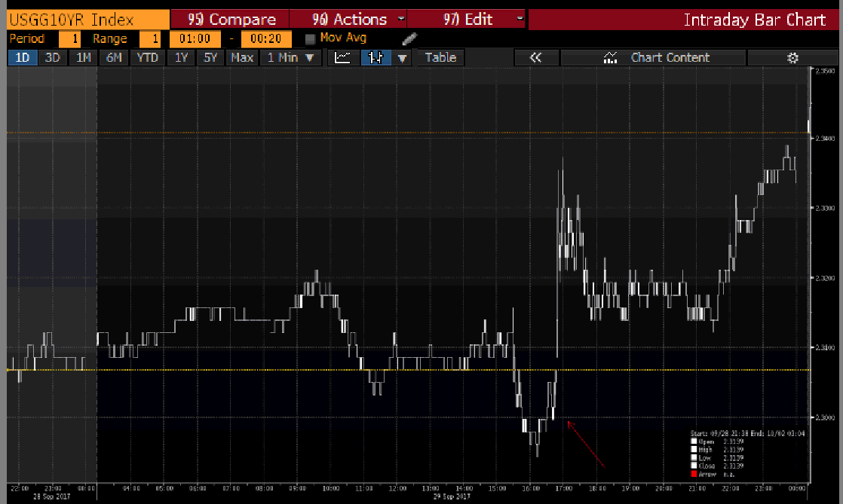Click the white Open legend square
Viewport: 843px width, 504px height.
click(x=695, y=441)
